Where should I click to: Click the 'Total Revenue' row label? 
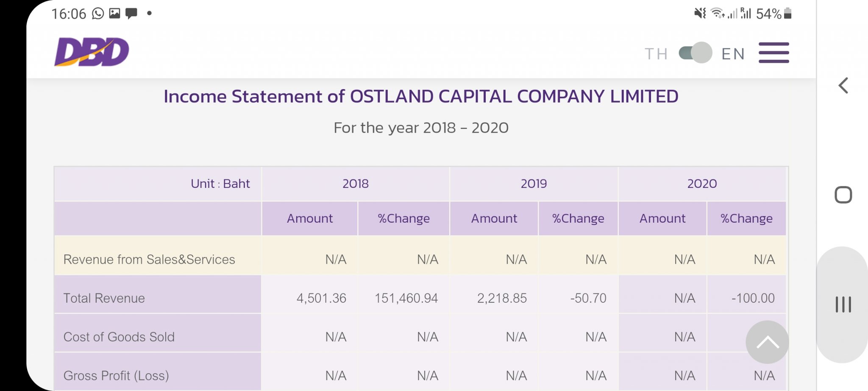(104, 298)
